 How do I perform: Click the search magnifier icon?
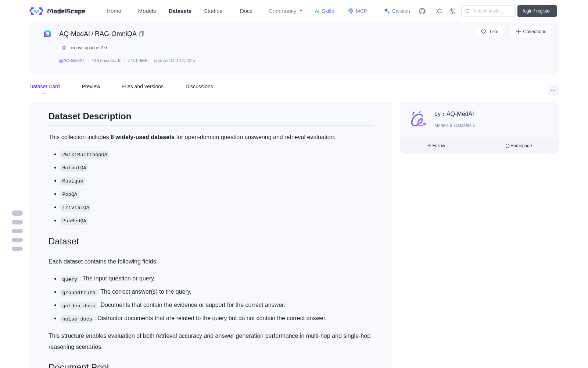(468, 11)
